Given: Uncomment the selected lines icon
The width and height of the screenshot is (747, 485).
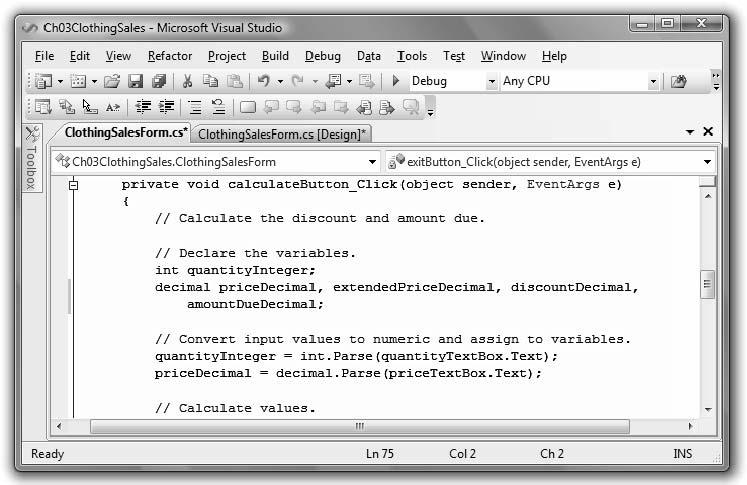Looking at the screenshot, I should tap(218, 107).
